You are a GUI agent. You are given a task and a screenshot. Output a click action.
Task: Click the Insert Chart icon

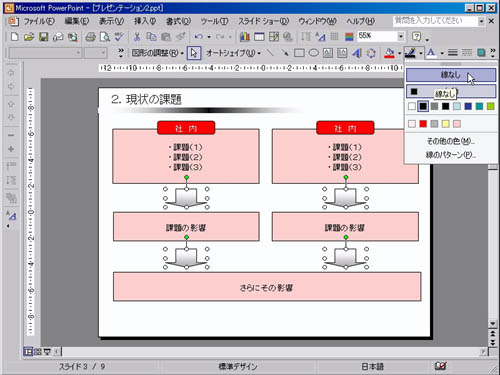245,37
